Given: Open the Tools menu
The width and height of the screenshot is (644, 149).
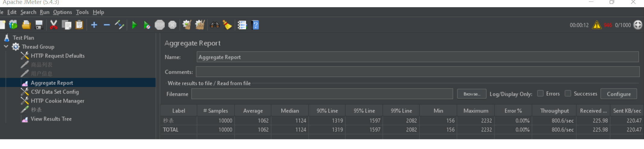Looking at the screenshot, I should (82, 12).
